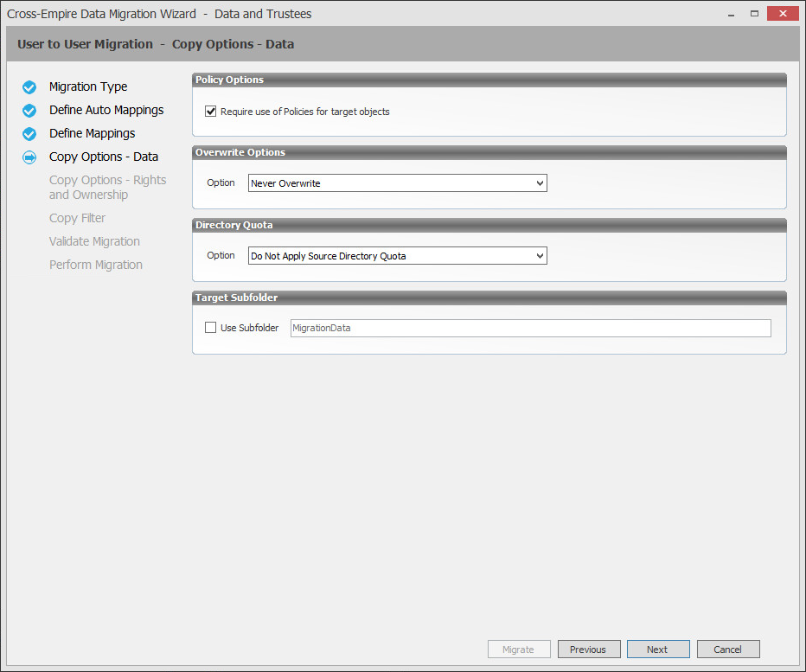The image size is (806, 672).
Task: Select Copy Options - Rights and Ownership step
Action: tap(107, 187)
